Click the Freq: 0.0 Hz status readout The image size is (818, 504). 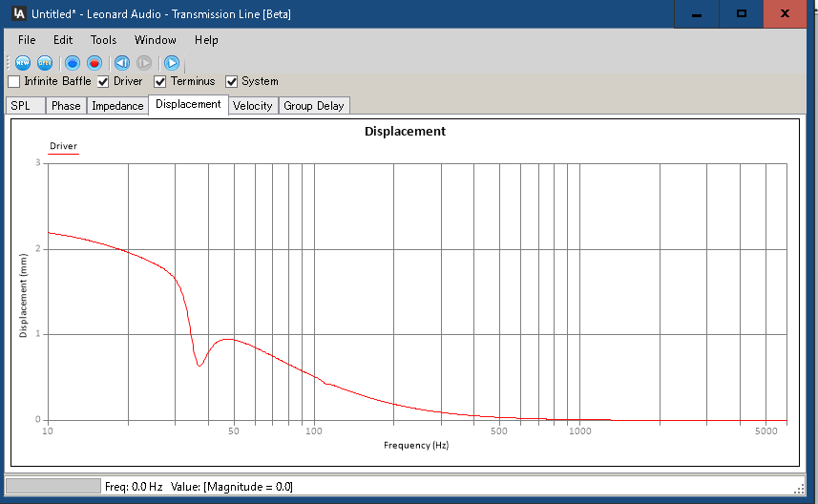[134, 487]
